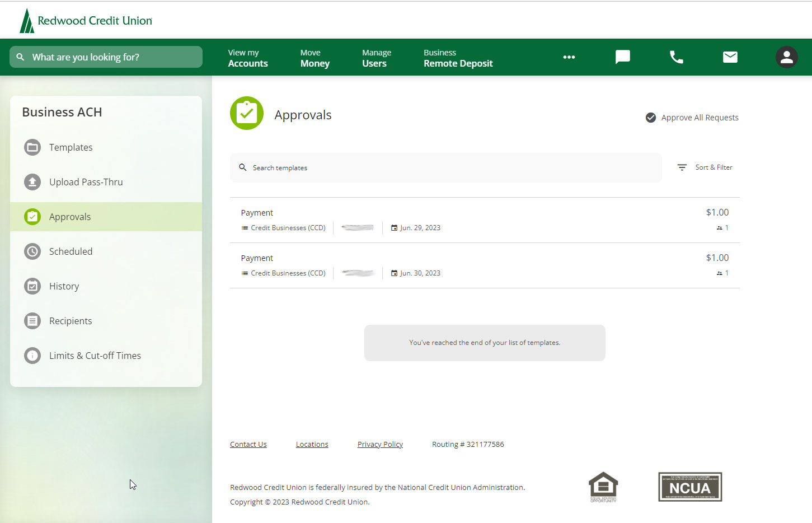Open the Manage Users menu
The height and width of the screenshot is (523, 812).
377,58
